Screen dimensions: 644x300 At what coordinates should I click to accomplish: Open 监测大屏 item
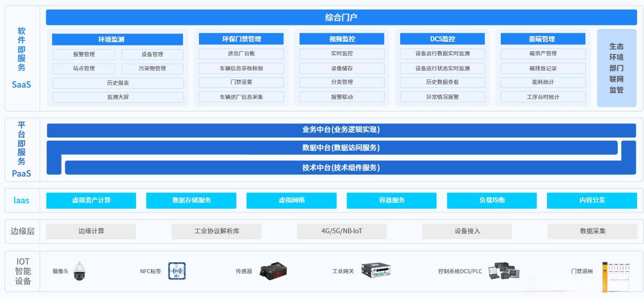118,97
